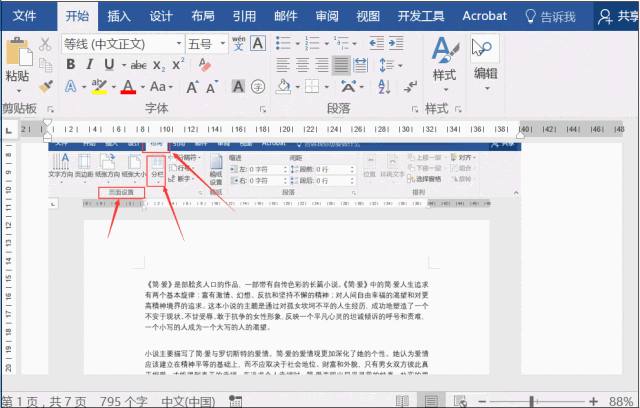Apply yellow text highlight color
Viewport: 640px width, 408px height.
tap(99, 86)
